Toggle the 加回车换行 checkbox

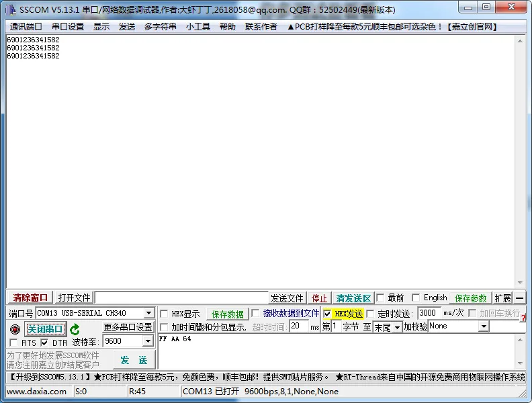pos(472,313)
